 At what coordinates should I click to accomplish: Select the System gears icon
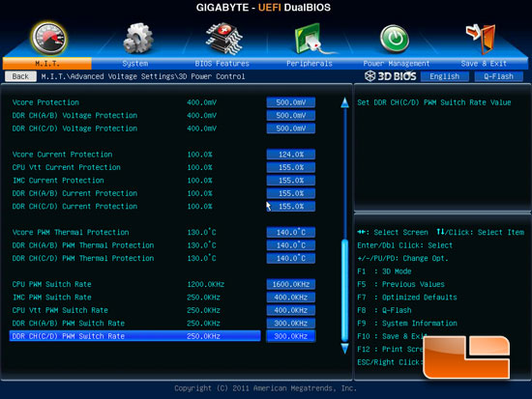137,39
